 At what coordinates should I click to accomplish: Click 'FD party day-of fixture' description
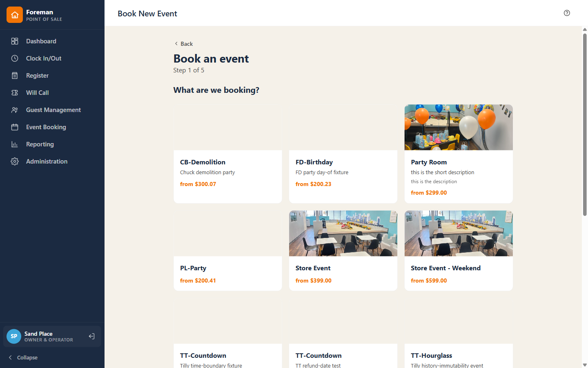click(x=322, y=173)
